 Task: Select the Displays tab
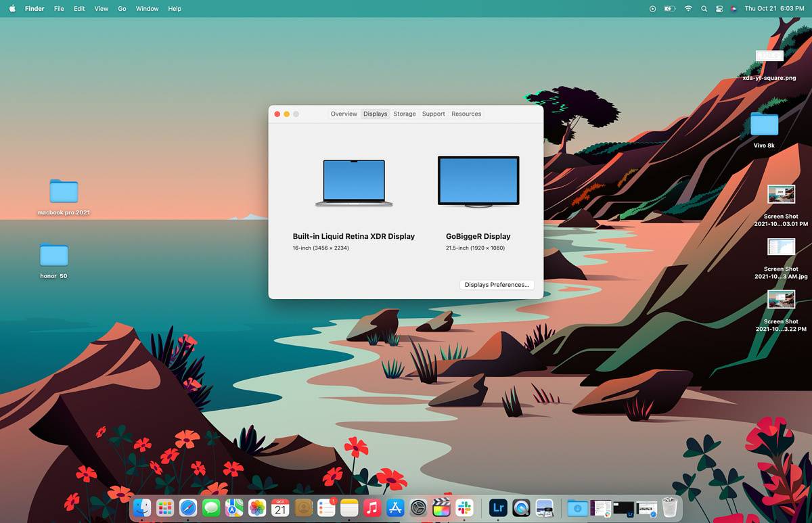(375, 114)
